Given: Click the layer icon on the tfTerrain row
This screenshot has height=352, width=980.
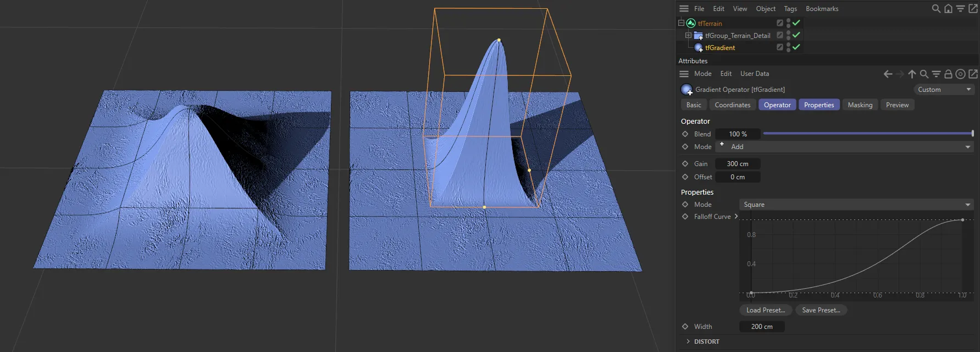Looking at the screenshot, I should tap(779, 23).
